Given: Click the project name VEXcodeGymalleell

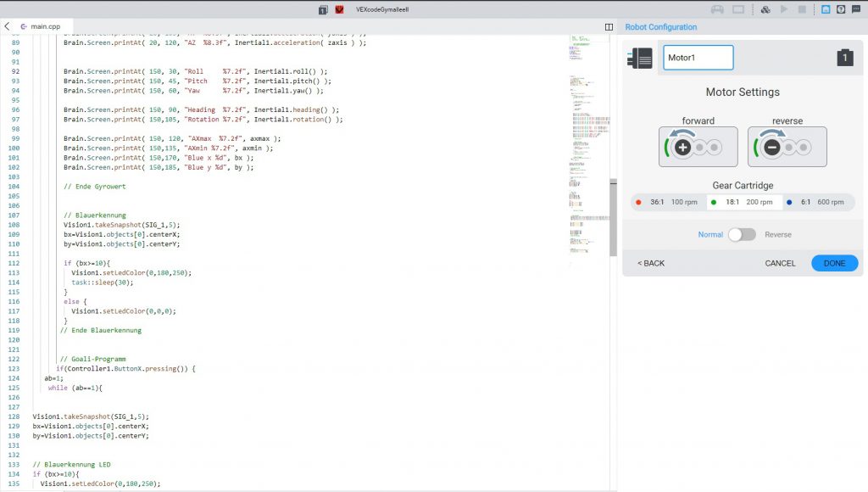Looking at the screenshot, I should pyautogui.click(x=382, y=9).
